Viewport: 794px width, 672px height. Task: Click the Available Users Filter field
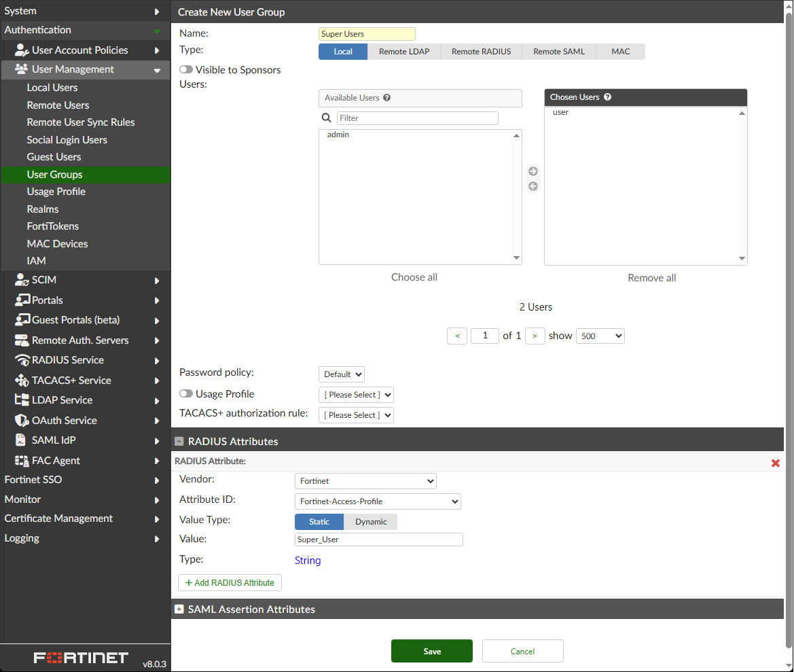click(418, 118)
